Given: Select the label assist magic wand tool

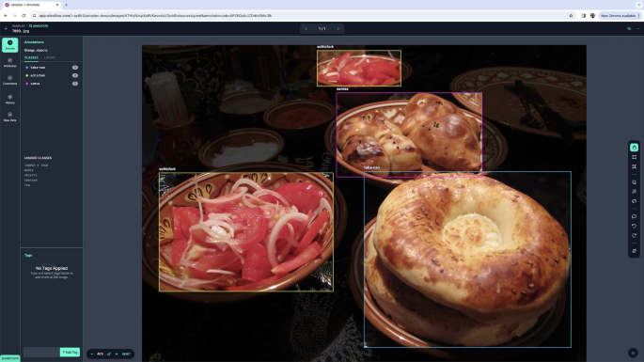Looking at the screenshot, I should click(x=635, y=192).
